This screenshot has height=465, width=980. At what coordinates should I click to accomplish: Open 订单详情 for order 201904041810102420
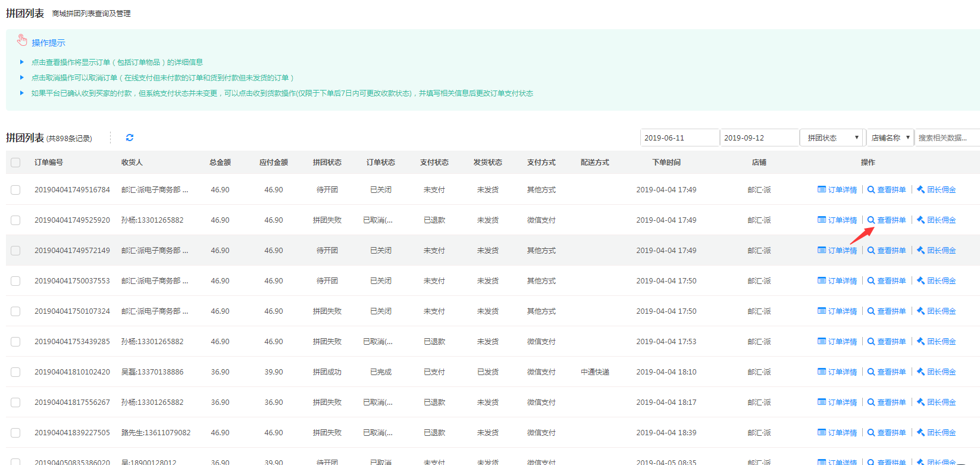837,372
